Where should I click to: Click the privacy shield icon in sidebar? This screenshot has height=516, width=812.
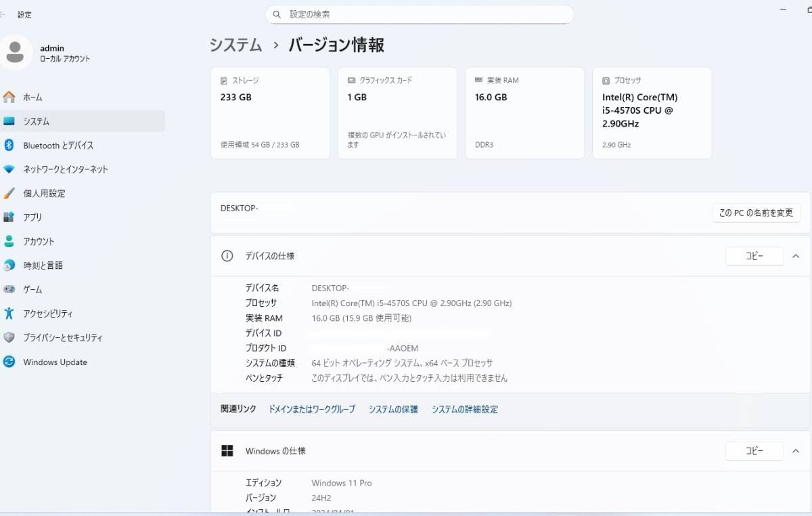tap(9, 337)
